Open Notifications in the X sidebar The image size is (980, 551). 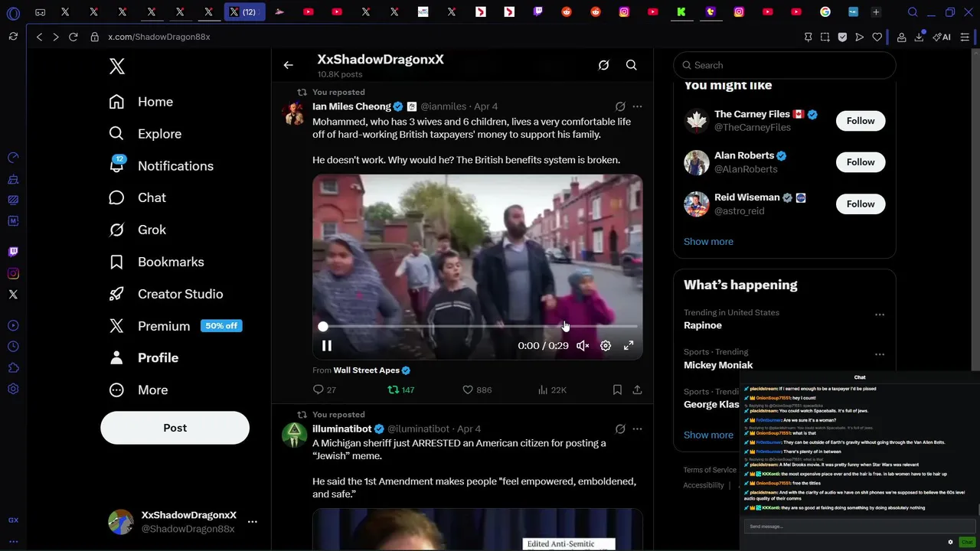point(162,166)
